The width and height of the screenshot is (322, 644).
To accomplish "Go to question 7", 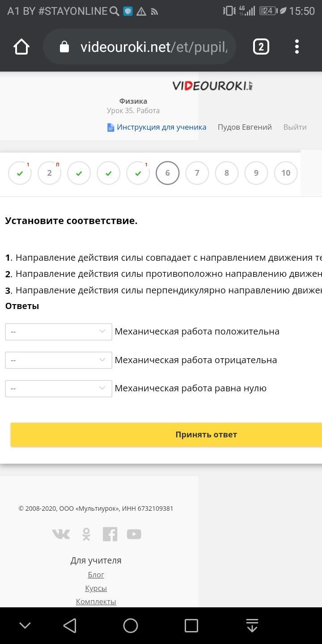I will click(x=197, y=173).
